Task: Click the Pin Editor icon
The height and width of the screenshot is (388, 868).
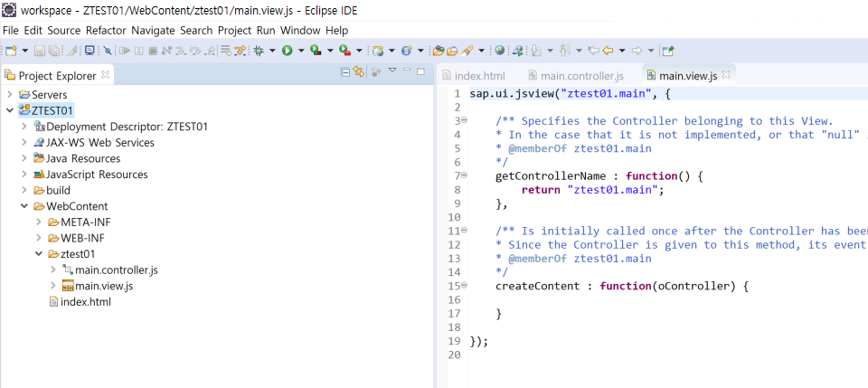Action: [x=668, y=51]
